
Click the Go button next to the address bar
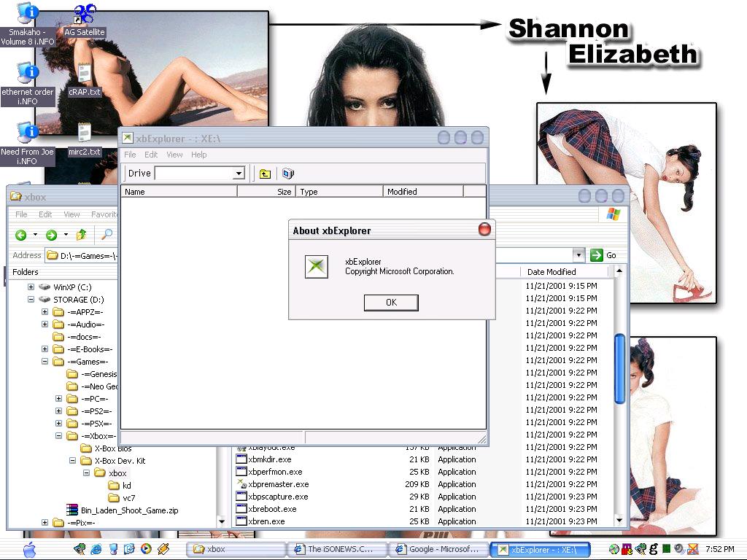[x=603, y=255]
